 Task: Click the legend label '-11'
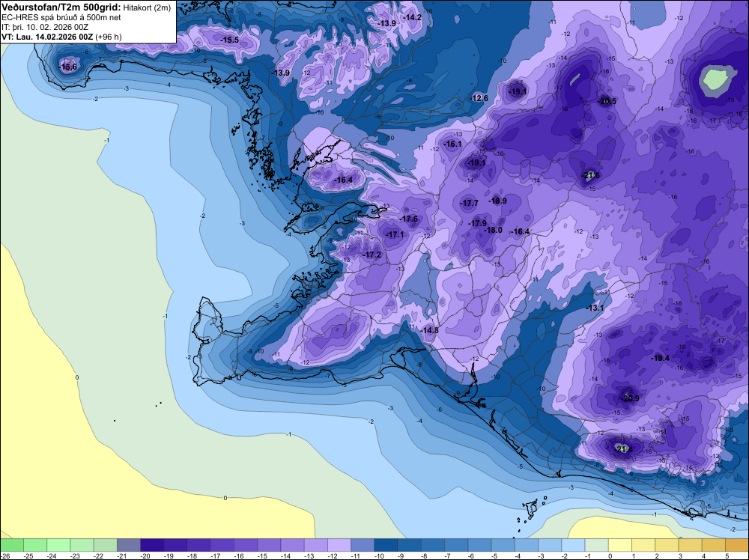[357, 556]
